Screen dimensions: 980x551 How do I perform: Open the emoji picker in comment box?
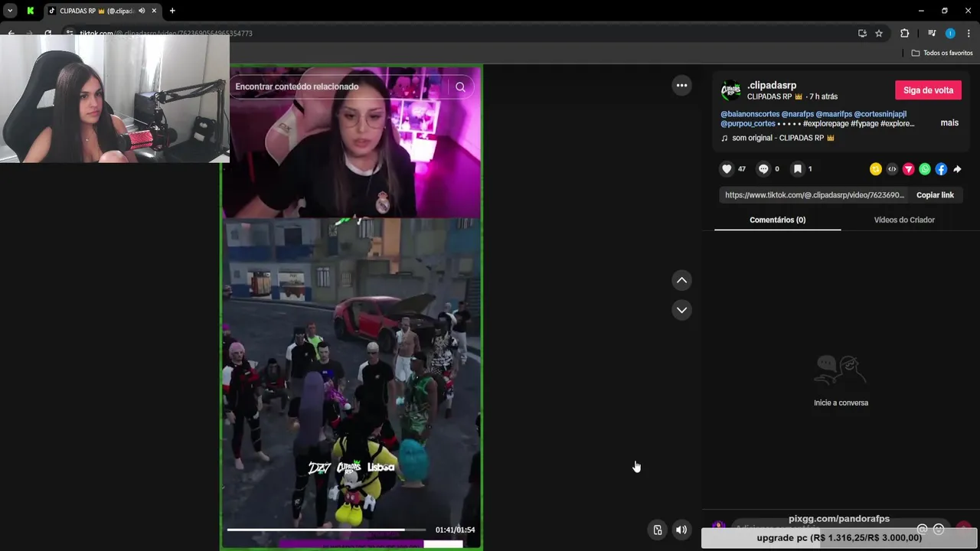click(939, 530)
